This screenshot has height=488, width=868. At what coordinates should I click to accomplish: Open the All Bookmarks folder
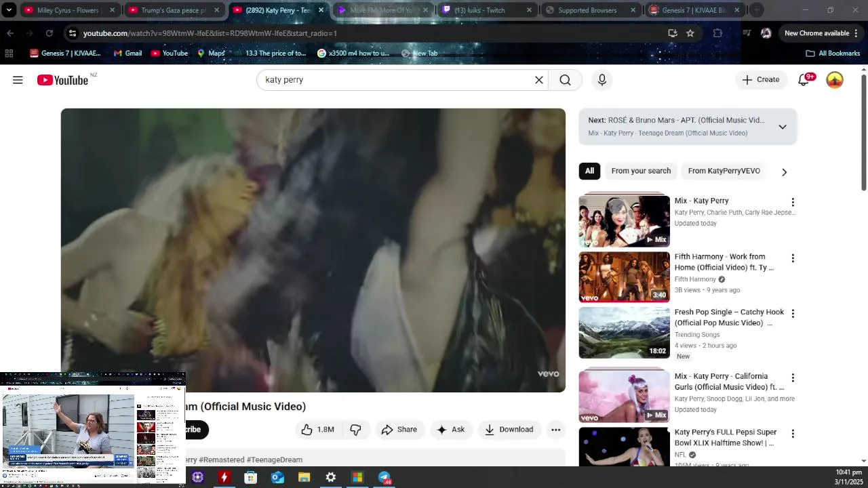[x=833, y=54]
